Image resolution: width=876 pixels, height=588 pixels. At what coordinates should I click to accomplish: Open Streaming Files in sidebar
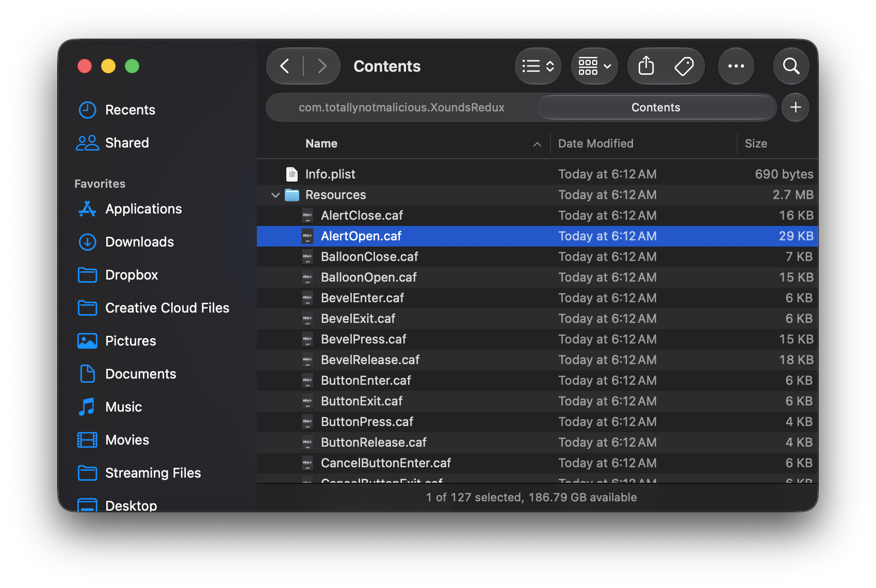(x=139, y=473)
